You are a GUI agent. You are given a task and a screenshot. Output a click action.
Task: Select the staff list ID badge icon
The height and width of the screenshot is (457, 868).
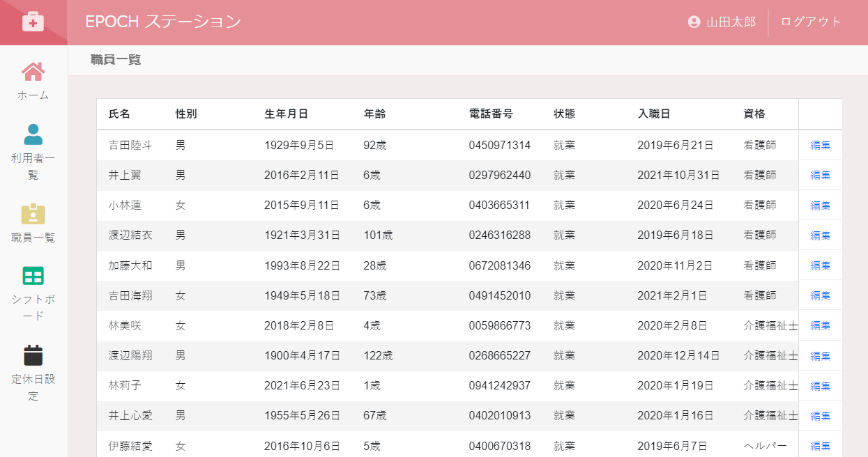coord(33,213)
